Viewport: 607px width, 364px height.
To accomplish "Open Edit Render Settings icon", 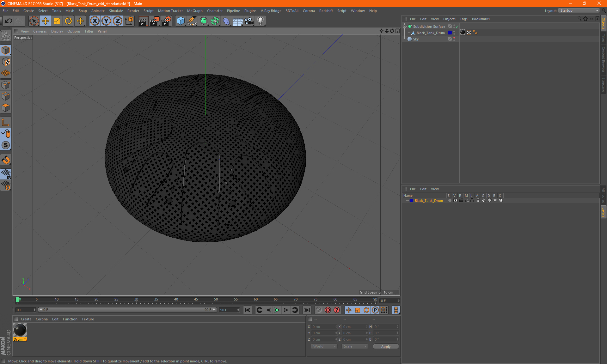I will (x=166, y=21).
